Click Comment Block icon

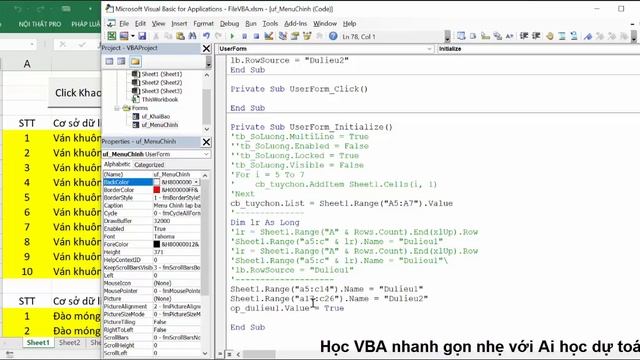click(x=562, y=36)
